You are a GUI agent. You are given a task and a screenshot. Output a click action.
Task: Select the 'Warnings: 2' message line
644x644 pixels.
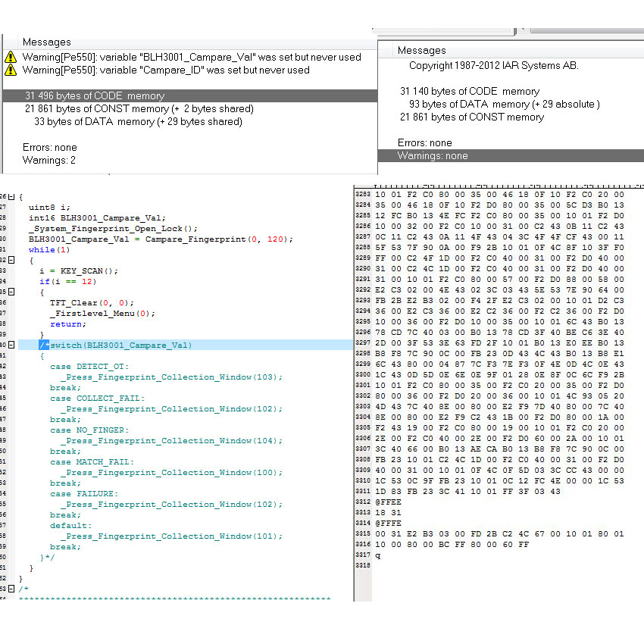(49, 160)
